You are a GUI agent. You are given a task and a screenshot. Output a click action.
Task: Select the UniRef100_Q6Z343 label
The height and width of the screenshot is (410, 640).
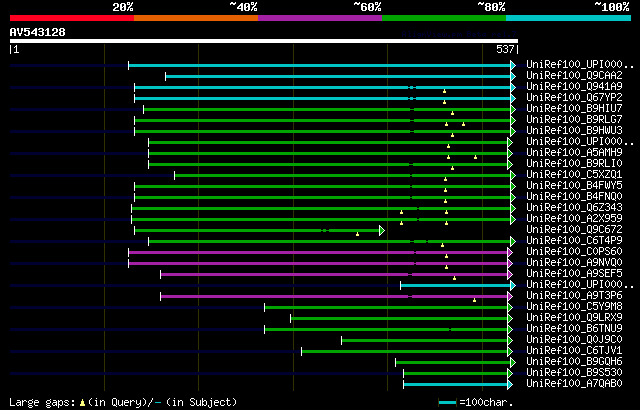click(574, 208)
